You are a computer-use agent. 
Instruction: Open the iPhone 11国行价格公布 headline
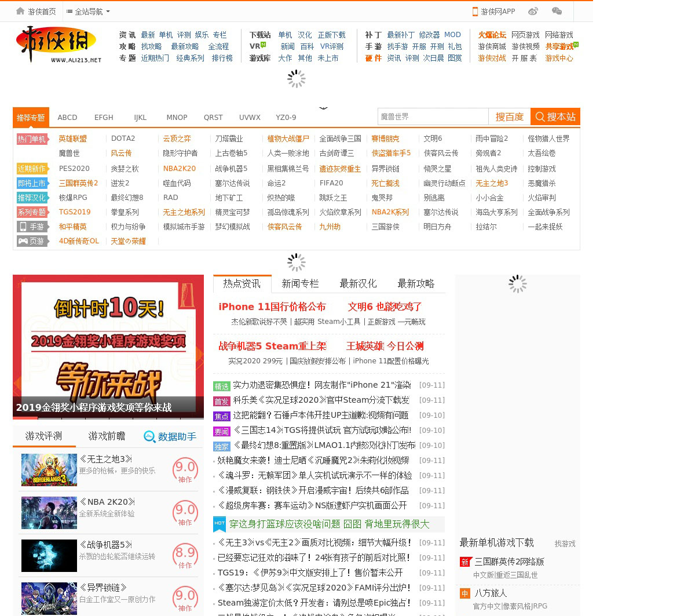(x=272, y=307)
